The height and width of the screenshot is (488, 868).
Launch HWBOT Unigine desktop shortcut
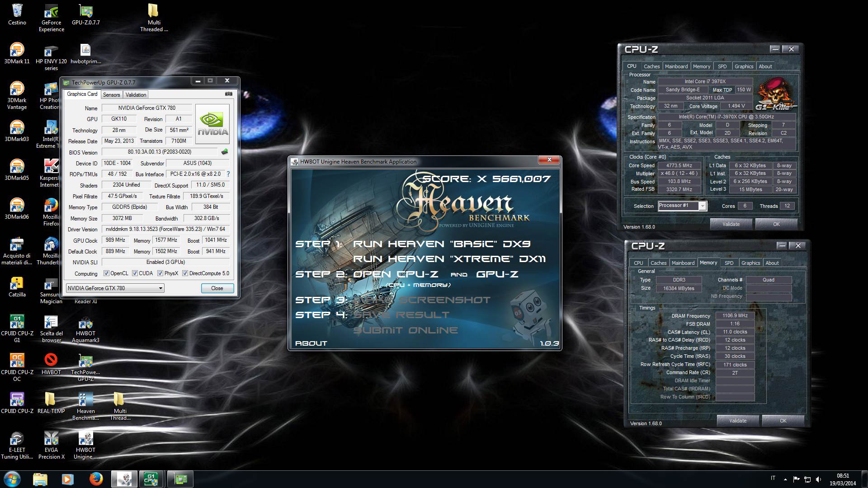86,445
